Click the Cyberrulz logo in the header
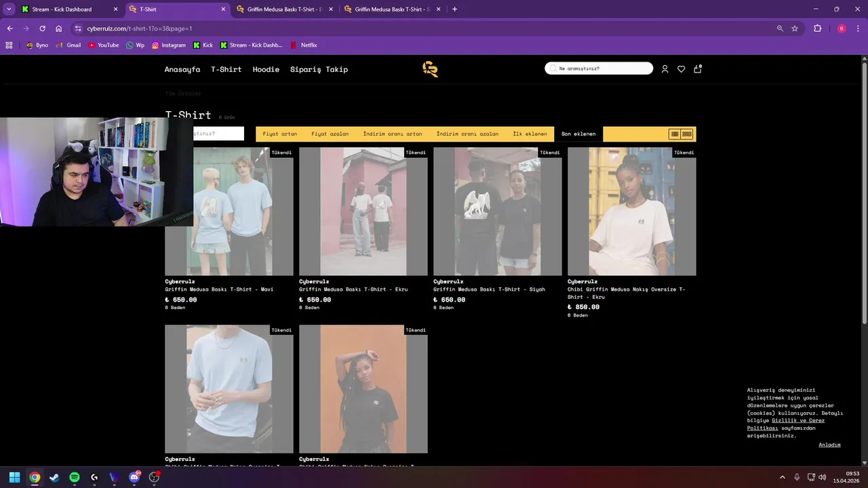The width and height of the screenshot is (868, 488). click(x=431, y=69)
